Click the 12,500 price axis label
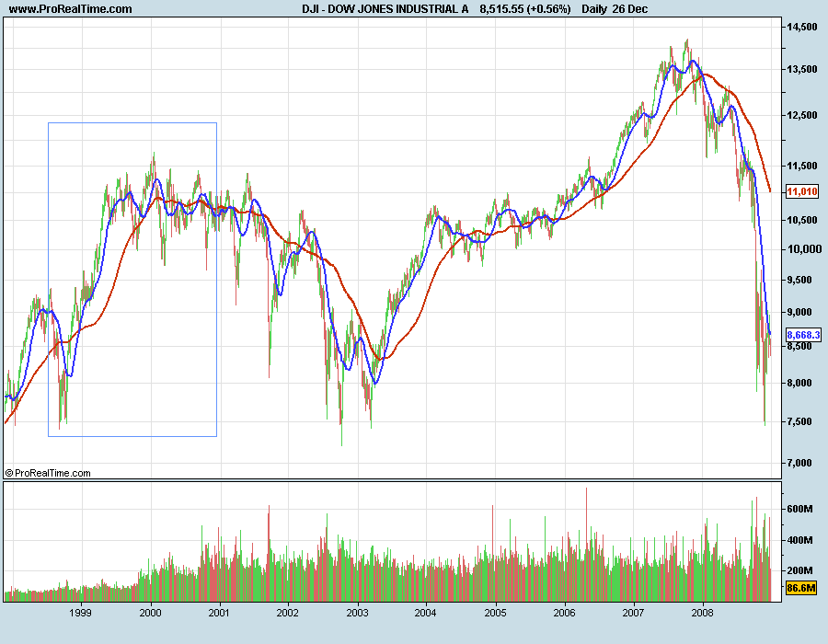 (x=802, y=116)
